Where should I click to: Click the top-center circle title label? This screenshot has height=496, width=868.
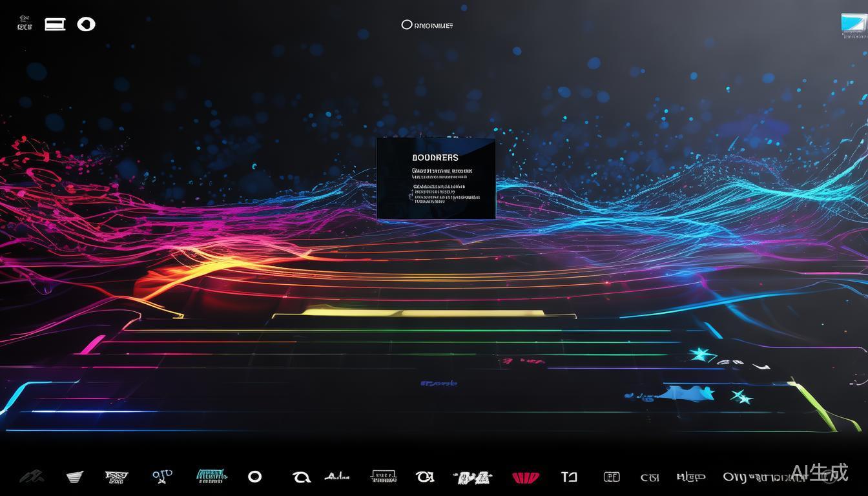(427, 25)
